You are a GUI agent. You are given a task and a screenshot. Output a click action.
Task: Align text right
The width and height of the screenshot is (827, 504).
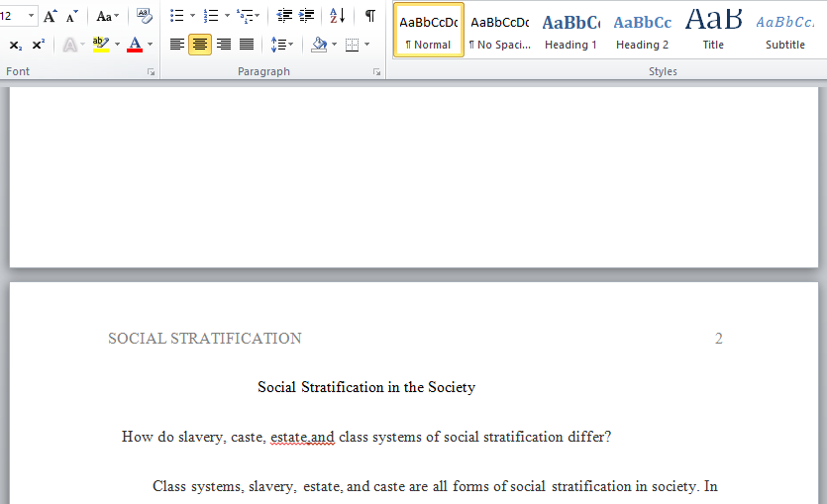click(x=224, y=45)
